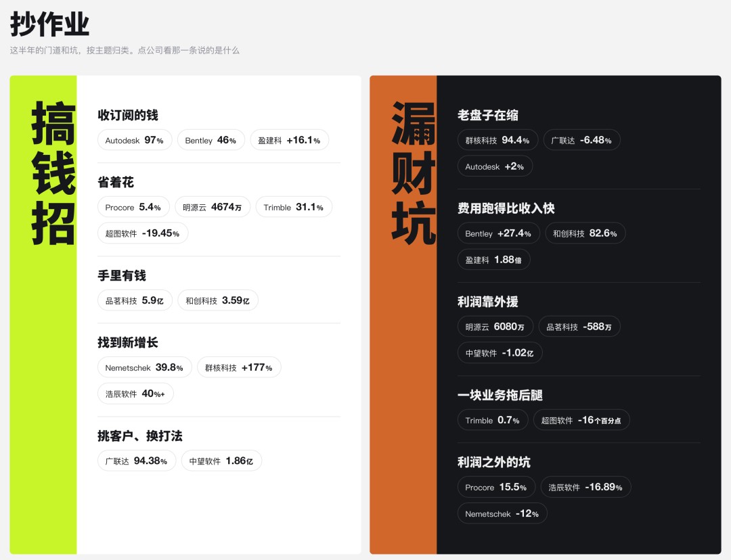The image size is (731, 560).
Task: Click the 一块业务拖后腿 section heading
Action: [x=500, y=395]
